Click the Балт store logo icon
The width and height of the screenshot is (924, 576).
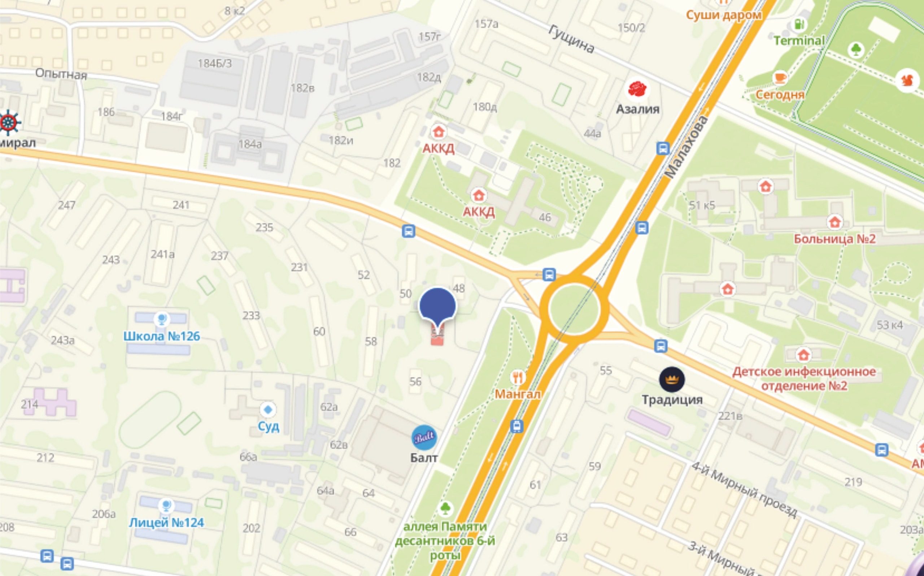tap(424, 437)
